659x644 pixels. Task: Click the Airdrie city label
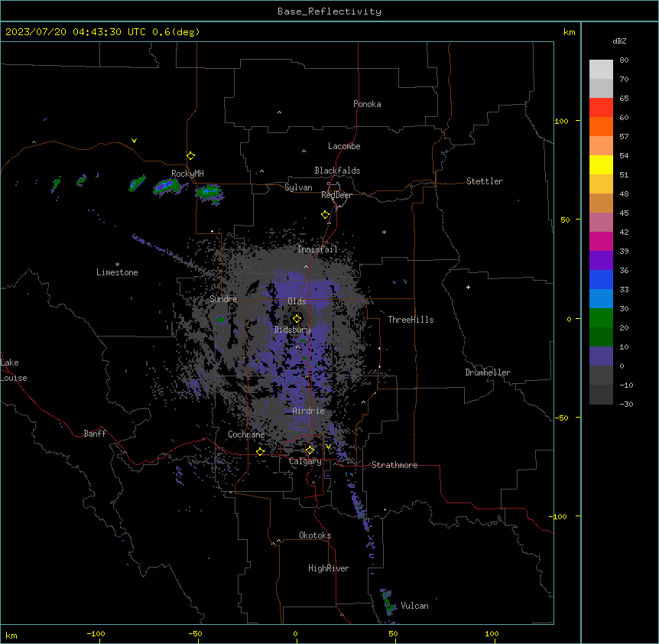click(308, 411)
